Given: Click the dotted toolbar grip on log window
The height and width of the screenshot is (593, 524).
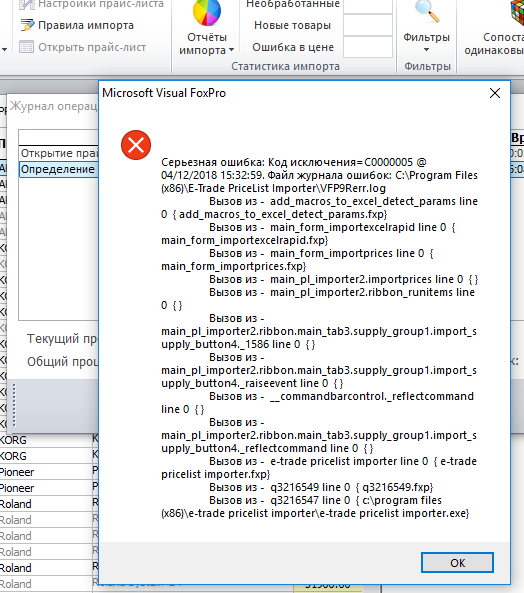Looking at the screenshot, I should pyautogui.click(x=14, y=405).
